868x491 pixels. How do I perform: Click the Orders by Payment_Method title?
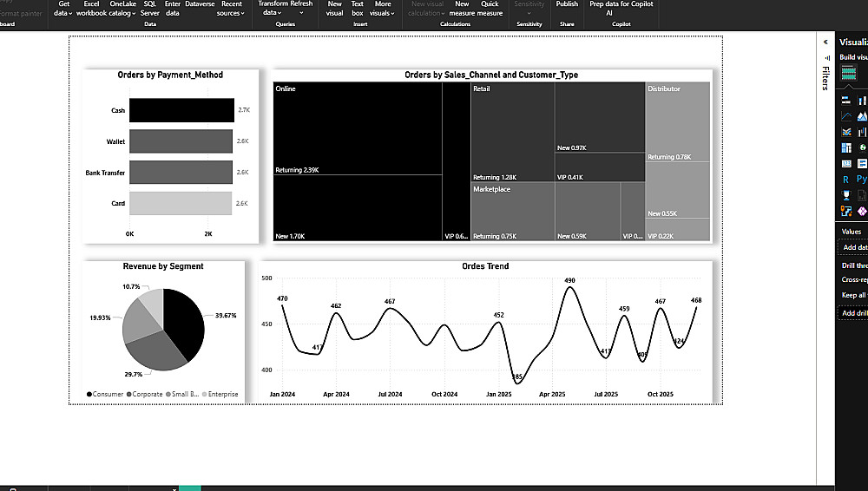click(170, 75)
